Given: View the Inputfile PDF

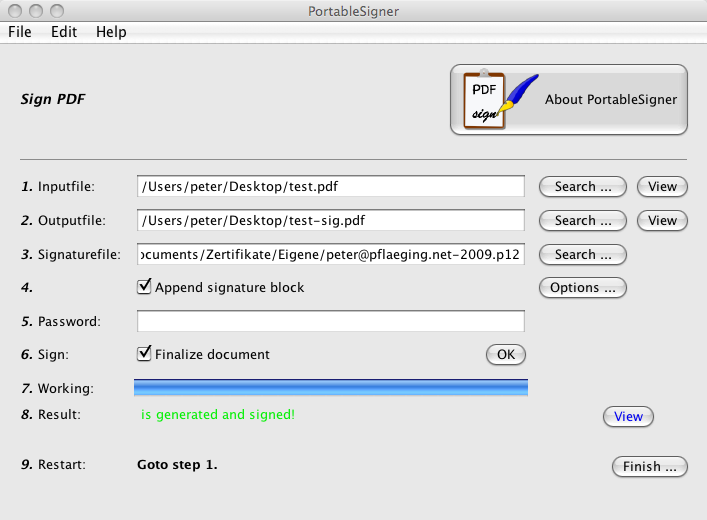Looking at the screenshot, I should click(x=662, y=187).
